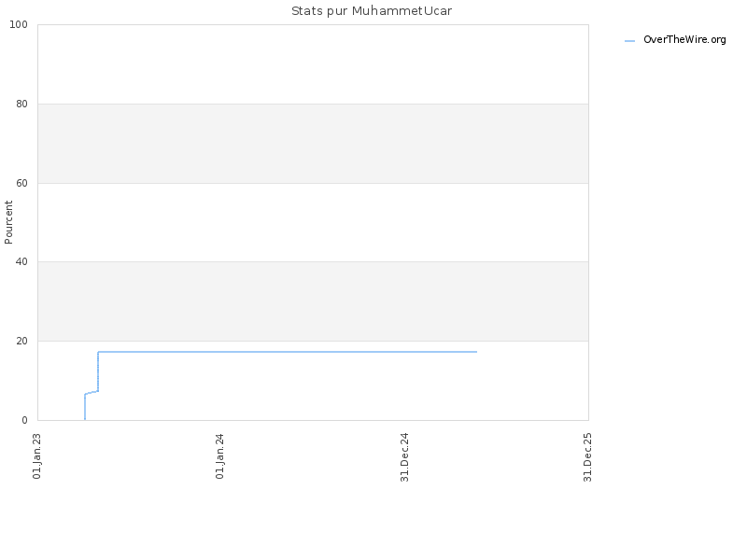Click the OverTheWire.org legend label

684,40
